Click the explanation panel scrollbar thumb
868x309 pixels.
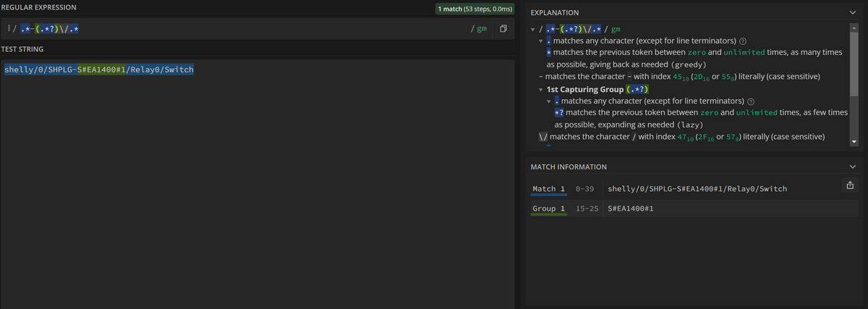pos(854,64)
